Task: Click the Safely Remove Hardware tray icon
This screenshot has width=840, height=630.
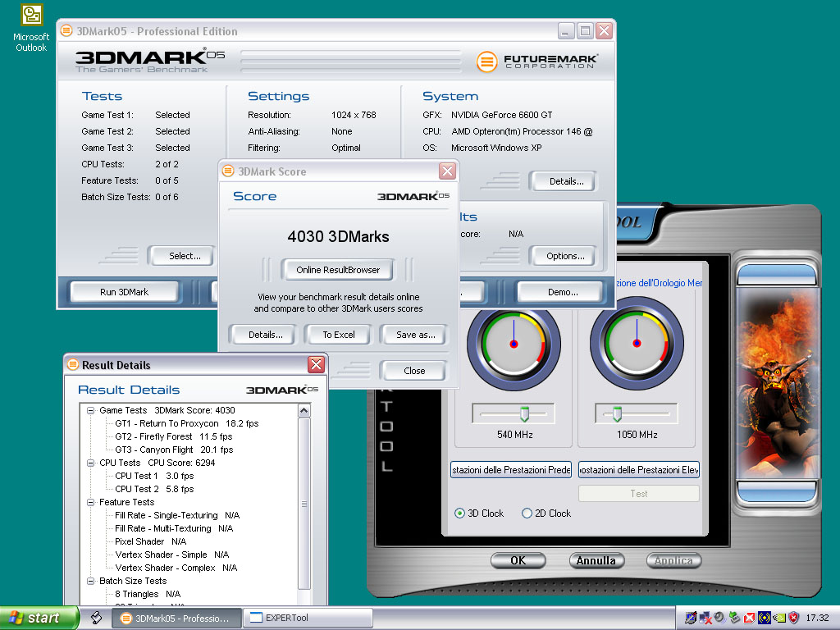Action: pos(734,618)
